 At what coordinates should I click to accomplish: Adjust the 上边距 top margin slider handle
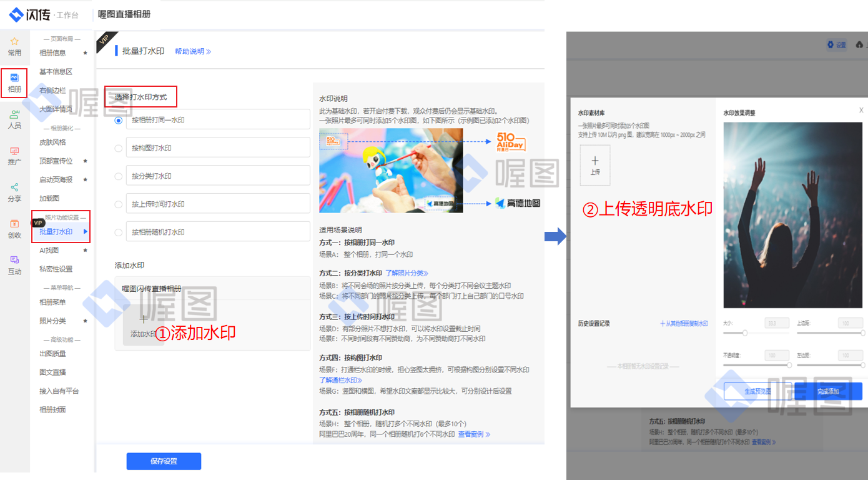coord(863,333)
